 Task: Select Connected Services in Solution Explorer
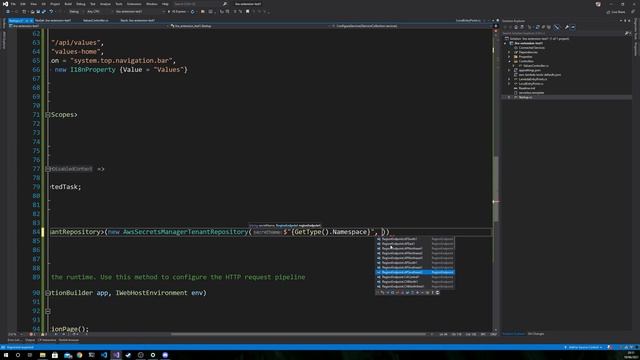click(x=531, y=48)
